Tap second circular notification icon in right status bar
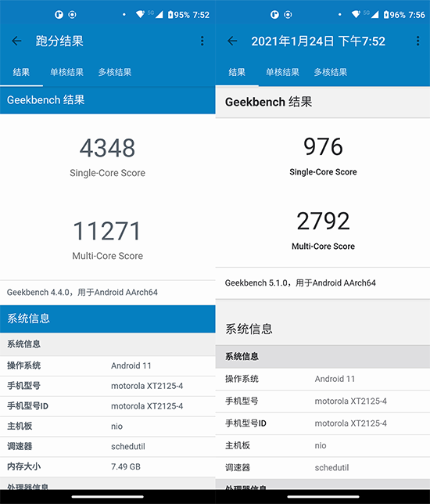 tap(288, 14)
